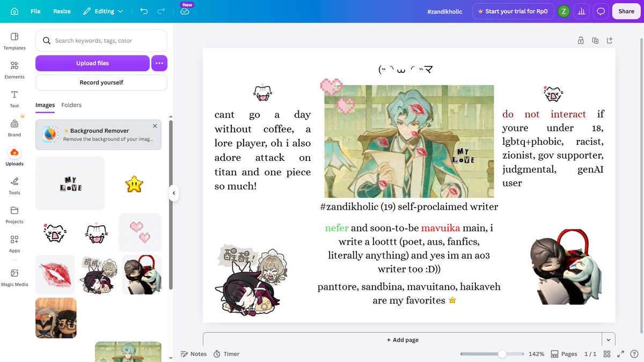Open the Add page dropdown arrow
Image resolution: width=644 pixels, height=362 pixels.
click(x=609, y=339)
